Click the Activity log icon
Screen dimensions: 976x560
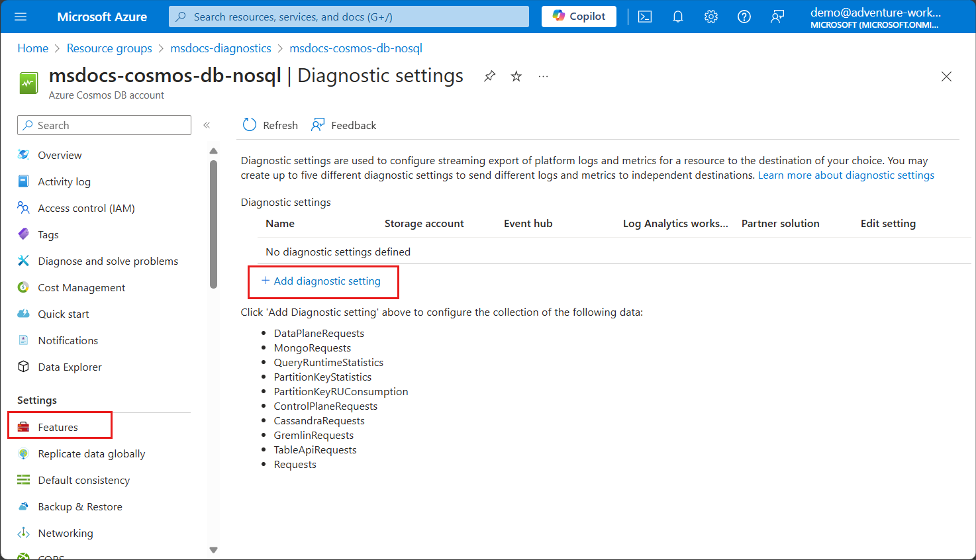24,181
